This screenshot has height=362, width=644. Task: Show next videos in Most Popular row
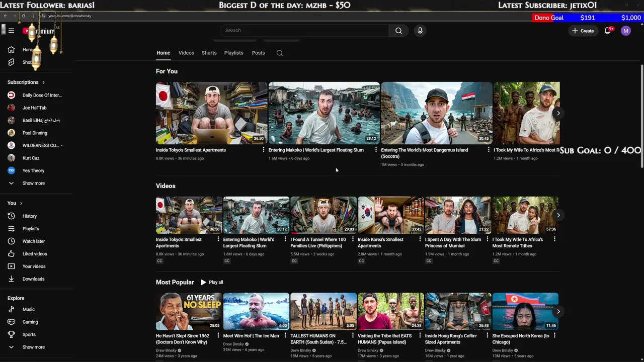558,312
